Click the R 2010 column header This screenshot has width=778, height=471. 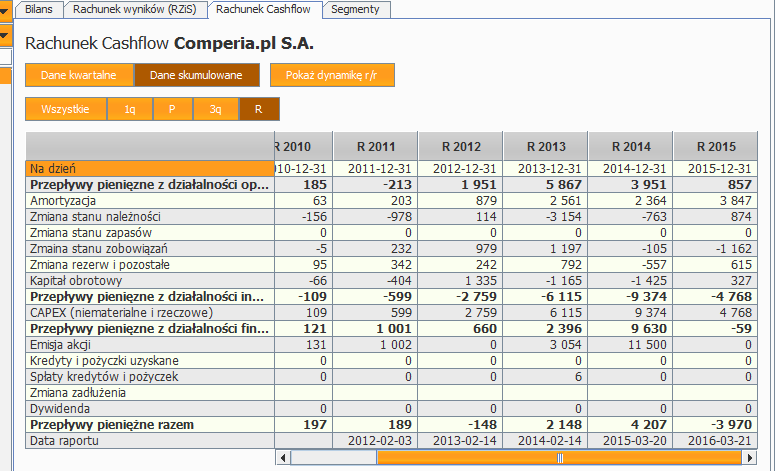303,146
